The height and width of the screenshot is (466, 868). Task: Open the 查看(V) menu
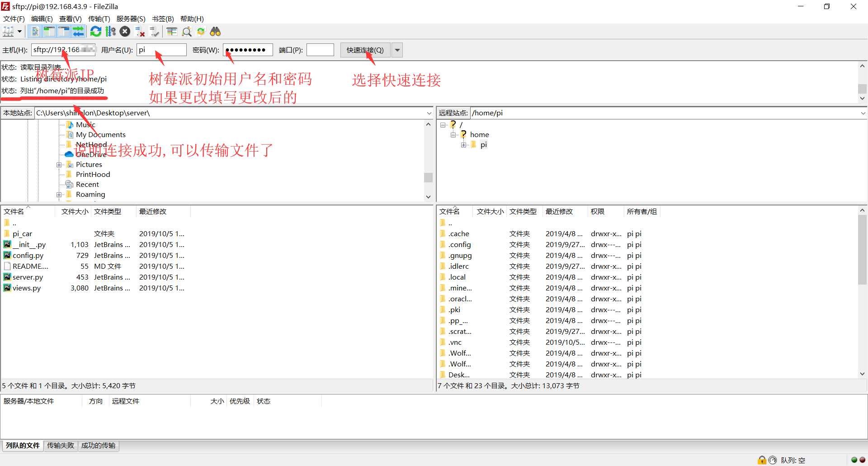point(71,19)
